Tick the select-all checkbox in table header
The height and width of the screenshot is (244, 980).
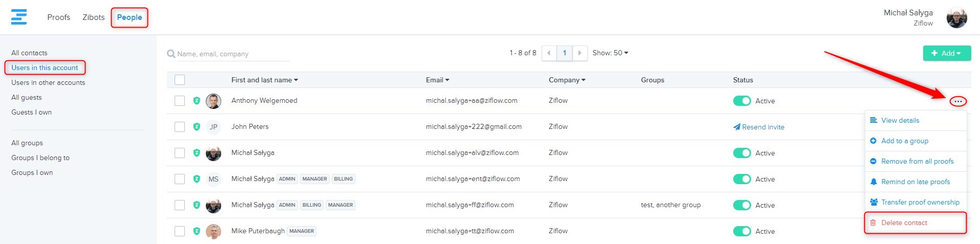pos(180,80)
